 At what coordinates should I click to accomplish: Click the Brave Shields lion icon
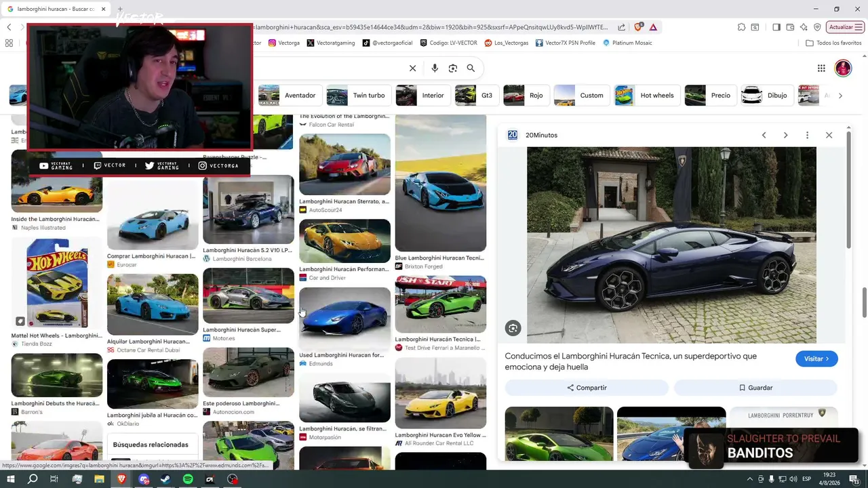(x=638, y=27)
